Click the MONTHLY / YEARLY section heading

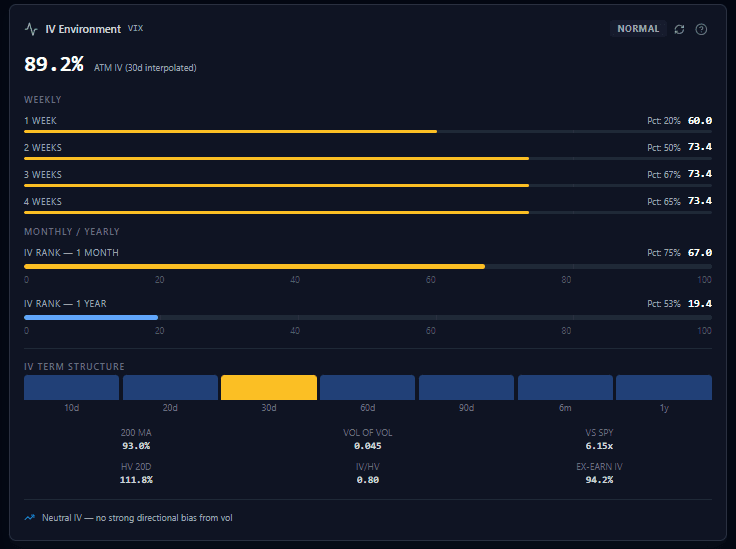tap(72, 231)
